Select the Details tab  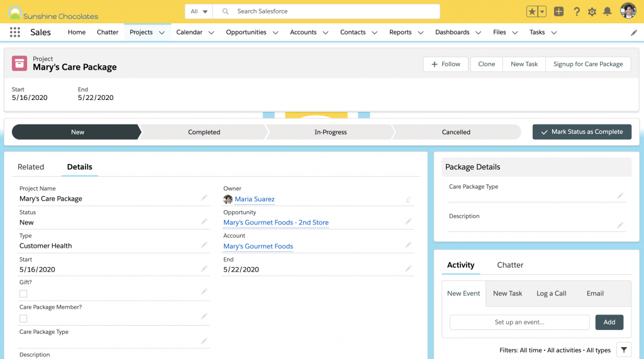coord(80,167)
